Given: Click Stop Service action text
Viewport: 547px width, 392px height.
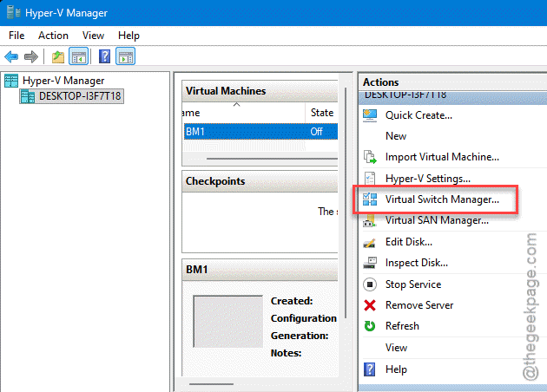Looking at the screenshot, I should (413, 284).
